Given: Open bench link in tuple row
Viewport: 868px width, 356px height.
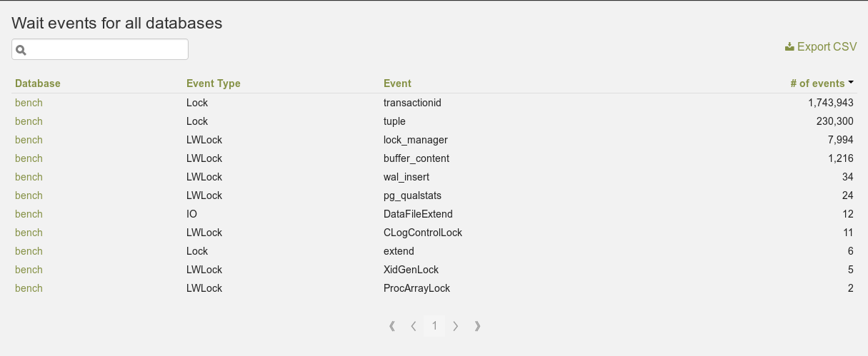Looking at the screenshot, I should (29, 121).
